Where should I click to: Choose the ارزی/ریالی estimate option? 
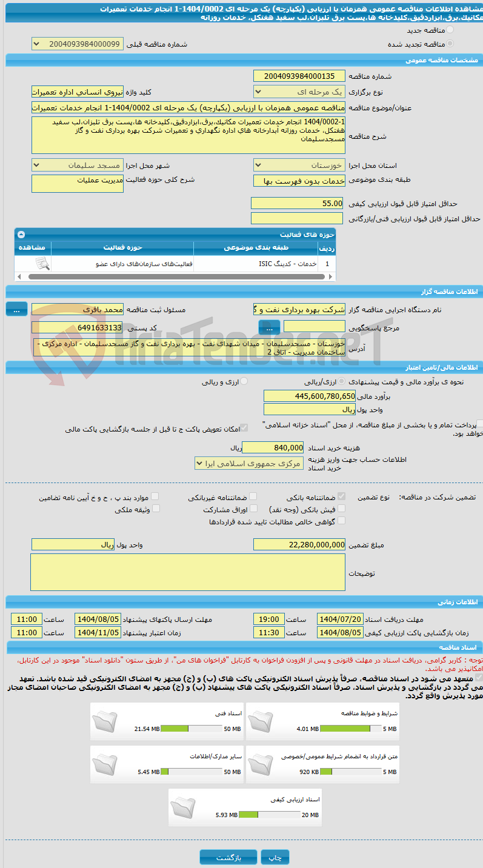click(x=342, y=381)
